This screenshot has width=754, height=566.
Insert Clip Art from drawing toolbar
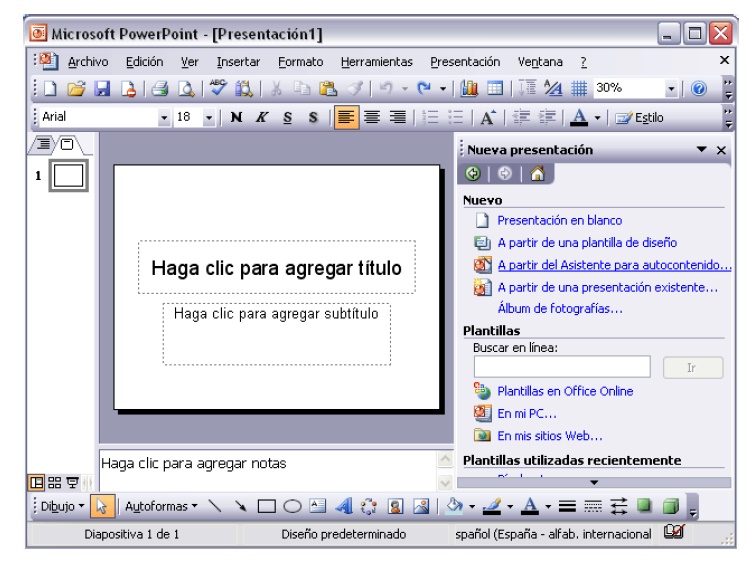(x=395, y=506)
